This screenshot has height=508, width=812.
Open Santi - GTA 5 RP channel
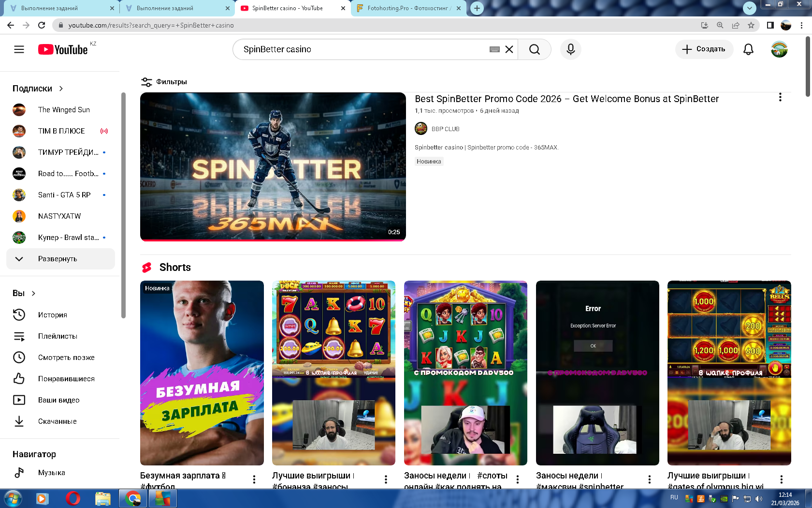click(x=61, y=195)
